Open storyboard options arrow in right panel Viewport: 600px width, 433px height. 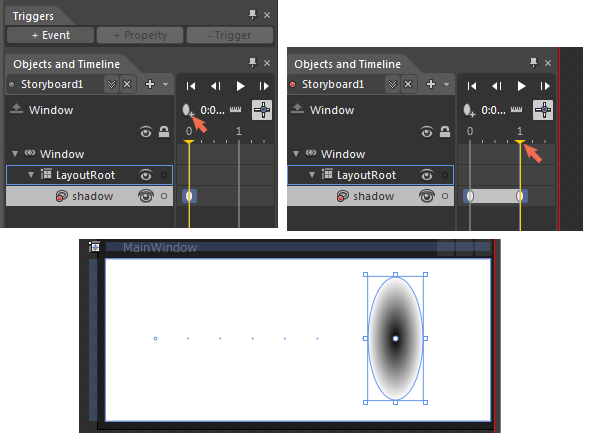446,84
